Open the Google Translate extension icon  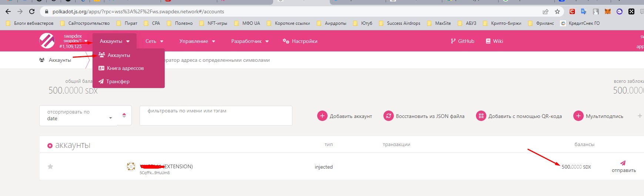click(x=584, y=11)
